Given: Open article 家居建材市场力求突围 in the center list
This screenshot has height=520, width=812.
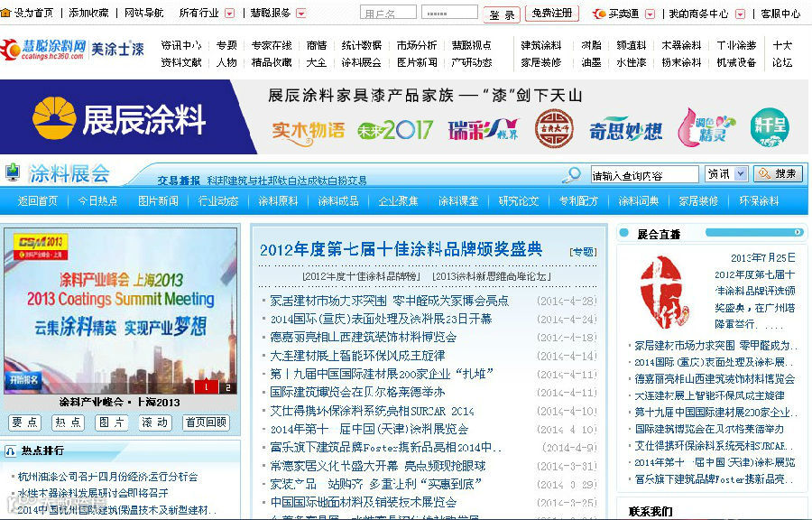Looking at the screenshot, I should [389, 301].
